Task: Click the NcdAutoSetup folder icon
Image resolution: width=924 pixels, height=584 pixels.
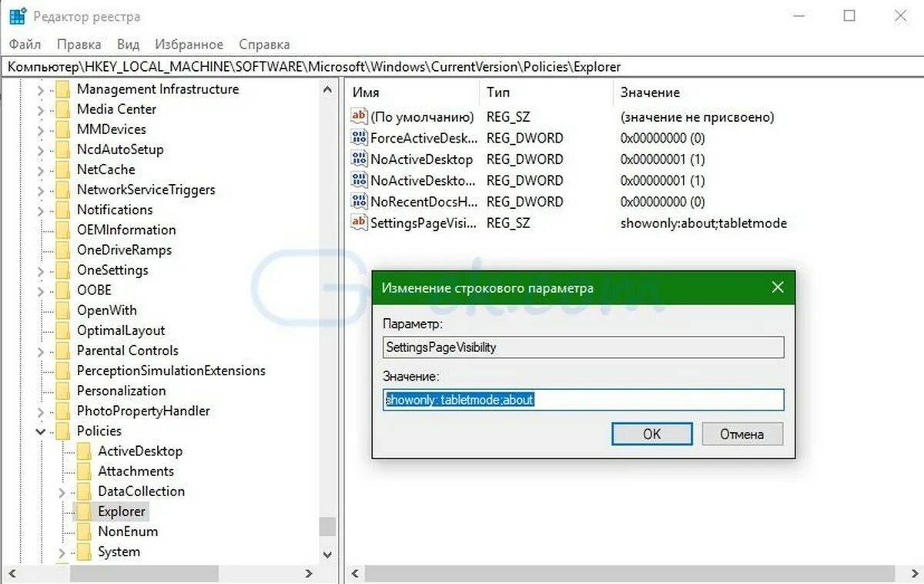Action: (62, 149)
